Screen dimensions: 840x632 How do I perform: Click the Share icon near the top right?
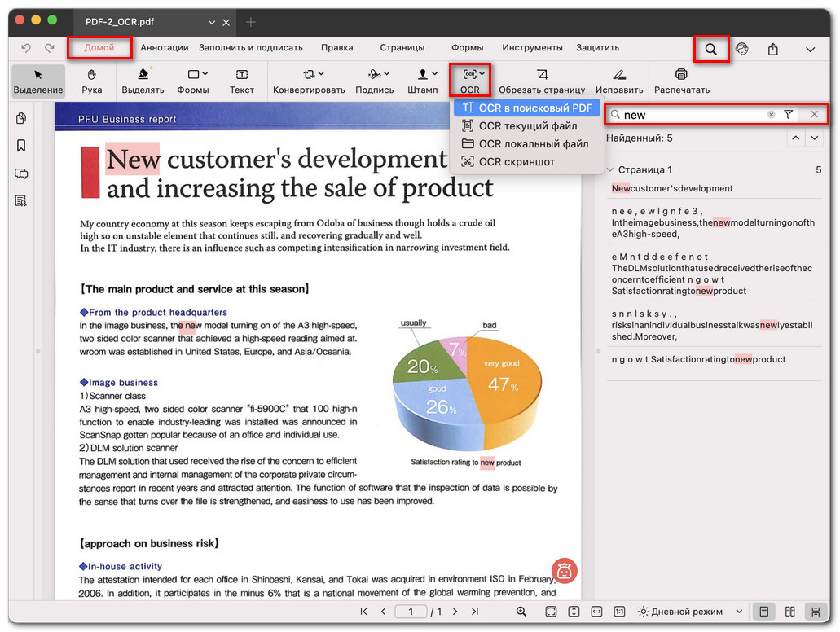point(772,49)
